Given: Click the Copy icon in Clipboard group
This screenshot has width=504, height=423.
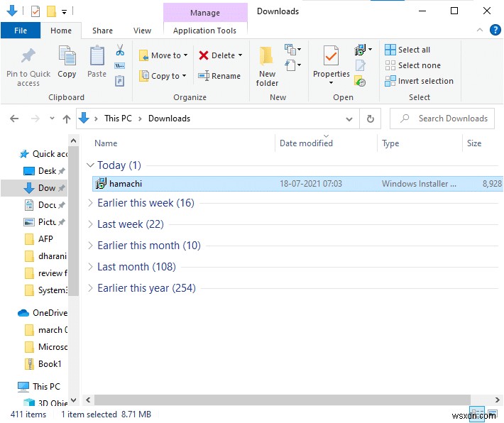Looking at the screenshot, I should coord(67,55).
